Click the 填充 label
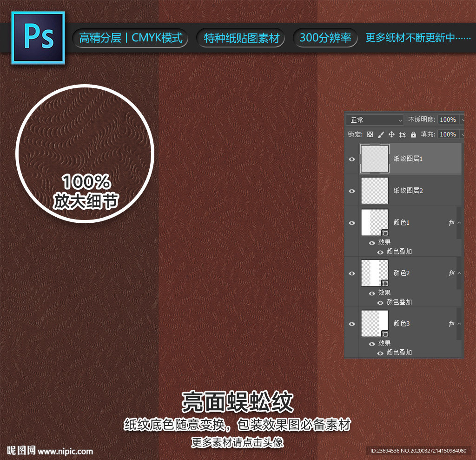 428,134
